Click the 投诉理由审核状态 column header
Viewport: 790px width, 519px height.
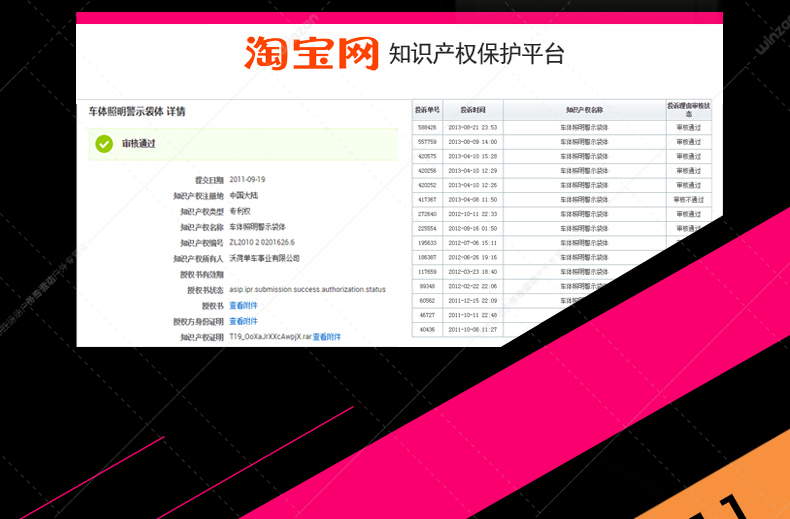[x=689, y=110]
